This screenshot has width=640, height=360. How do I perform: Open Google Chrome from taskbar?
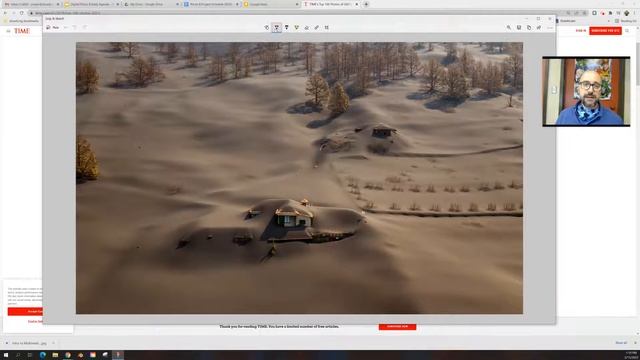(x=68, y=355)
